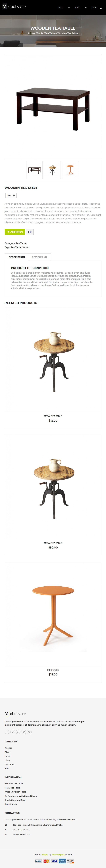Expand the ENG language dropdown

pyautogui.click(x=80, y=8)
